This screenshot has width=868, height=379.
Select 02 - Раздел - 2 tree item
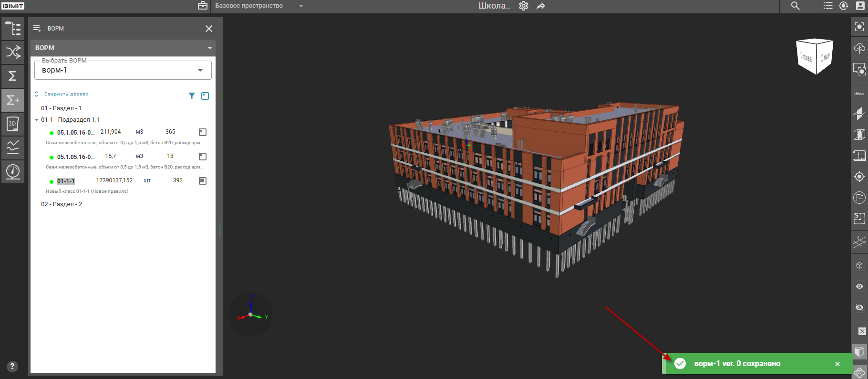click(62, 204)
